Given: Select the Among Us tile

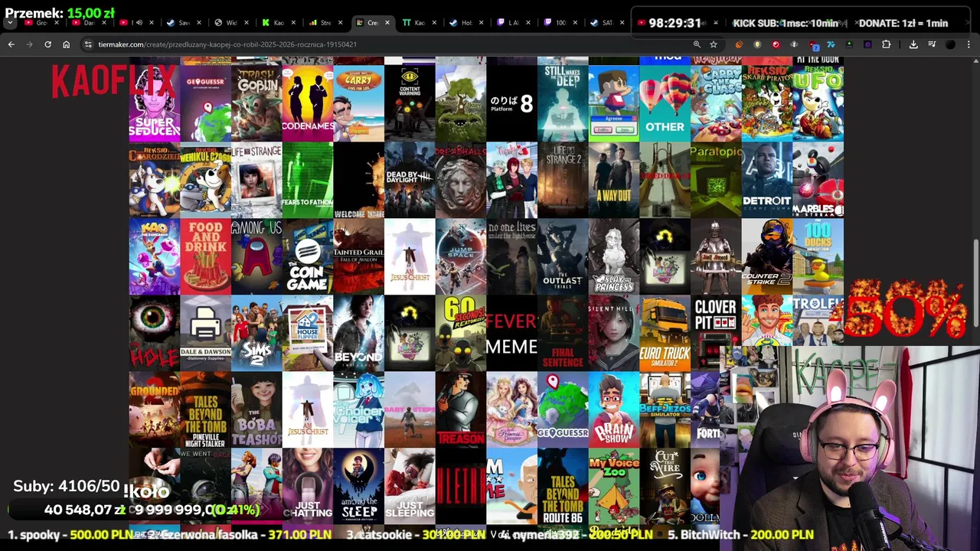Looking at the screenshot, I should click(x=256, y=256).
